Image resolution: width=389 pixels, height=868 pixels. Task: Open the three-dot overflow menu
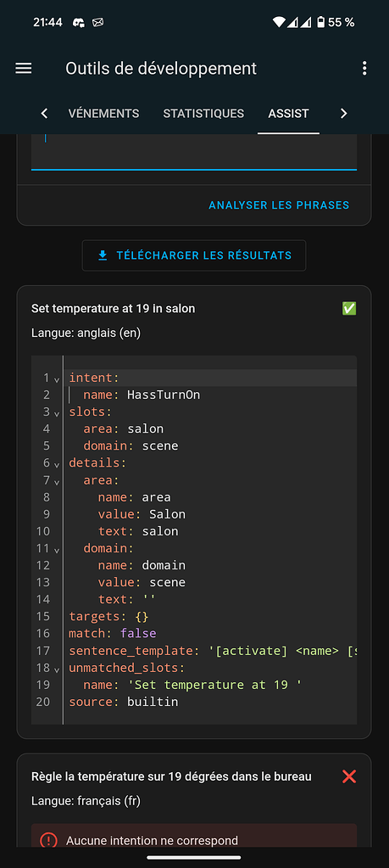364,68
